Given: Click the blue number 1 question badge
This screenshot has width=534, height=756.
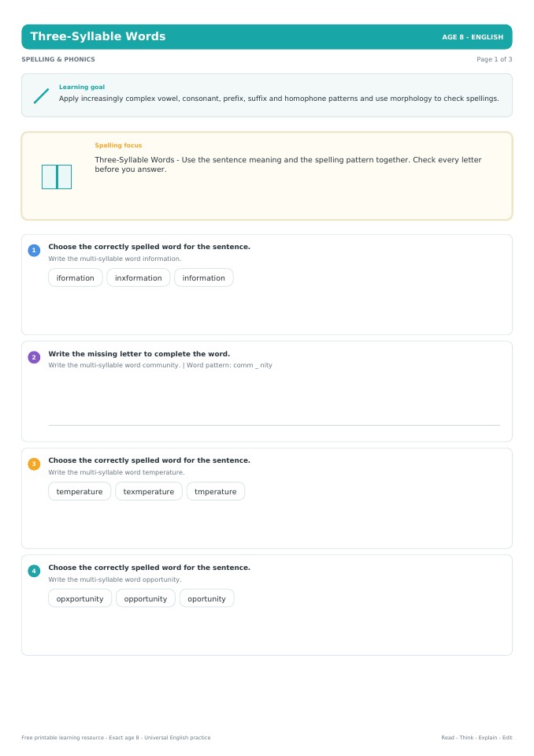Looking at the screenshot, I should [x=34, y=250].
